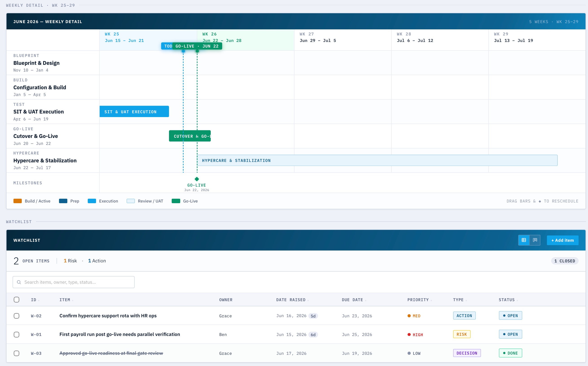Check the W-03 row checkbox
This screenshot has height=366, width=588.
point(16,353)
